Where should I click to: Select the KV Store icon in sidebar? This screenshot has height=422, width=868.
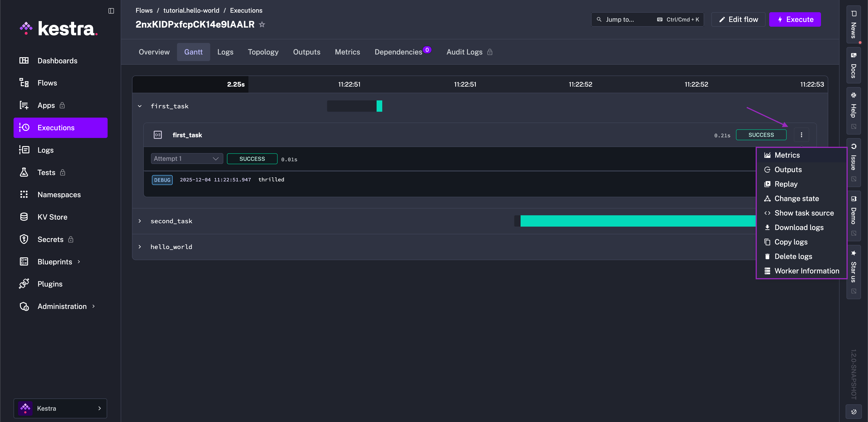24,217
